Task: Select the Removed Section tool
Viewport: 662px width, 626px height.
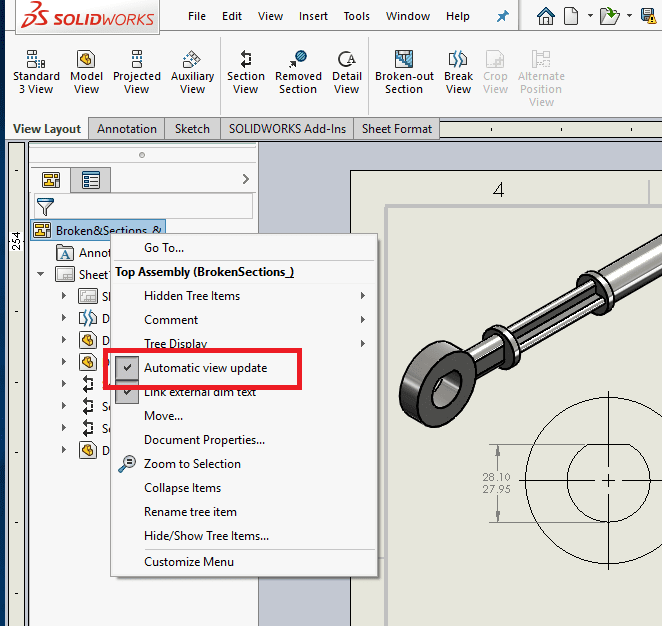Action: tap(298, 72)
